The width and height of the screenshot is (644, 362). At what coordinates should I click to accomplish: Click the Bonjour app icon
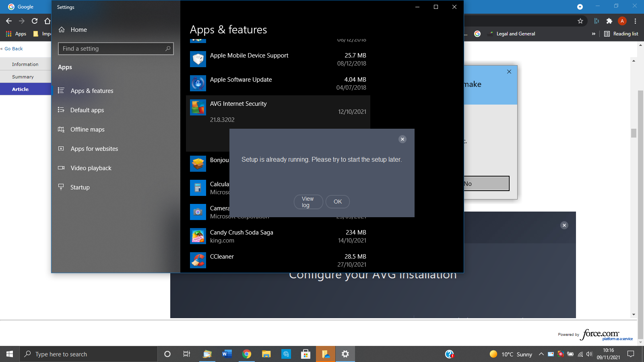[x=198, y=164]
